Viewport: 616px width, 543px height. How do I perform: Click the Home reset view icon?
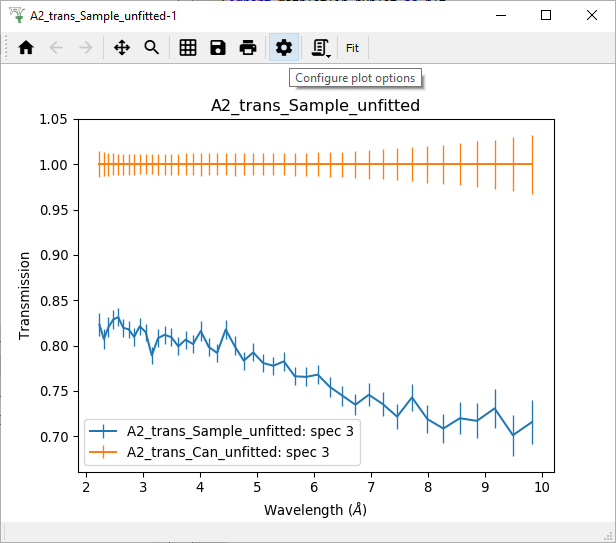coord(27,47)
